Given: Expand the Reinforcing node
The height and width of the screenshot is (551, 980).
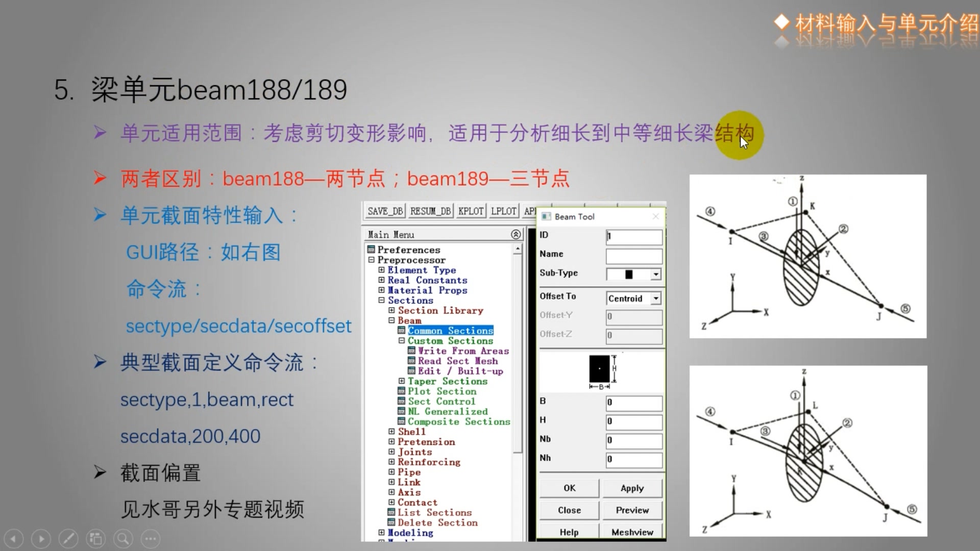Looking at the screenshot, I should pyautogui.click(x=391, y=462).
